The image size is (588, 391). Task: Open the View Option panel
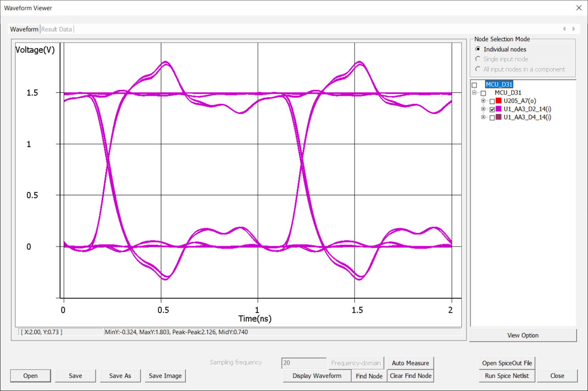click(523, 335)
